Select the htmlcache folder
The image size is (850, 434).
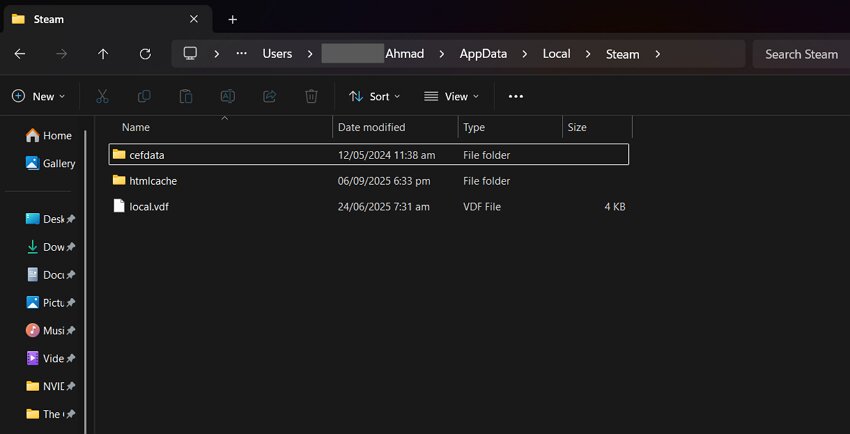pyautogui.click(x=369, y=180)
